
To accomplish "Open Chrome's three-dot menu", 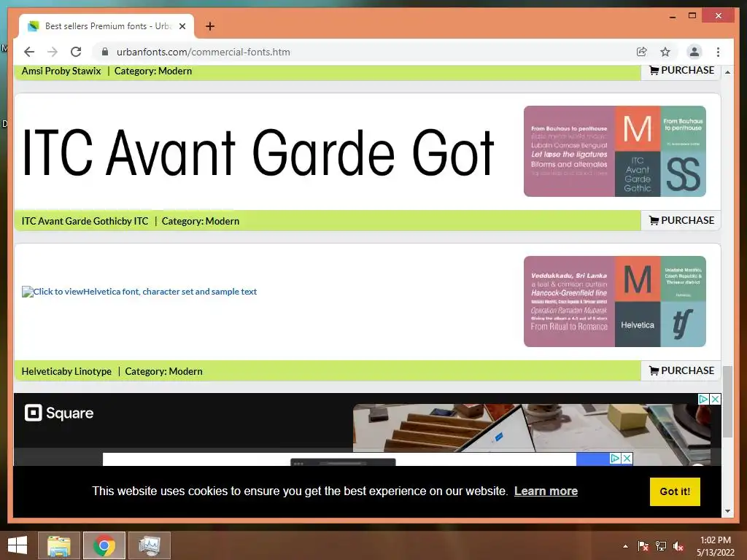I will pyautogui.click(x=718, y=52).
